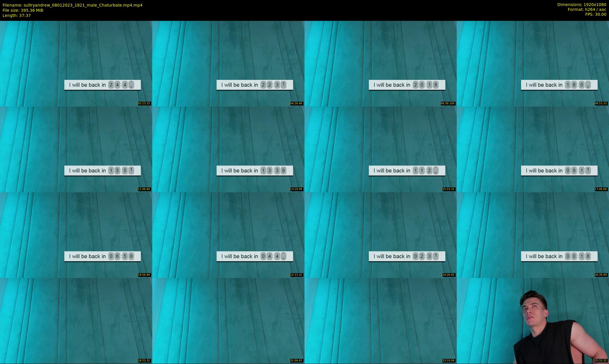Click the Length 37:37 label

[x=17, y=15]
